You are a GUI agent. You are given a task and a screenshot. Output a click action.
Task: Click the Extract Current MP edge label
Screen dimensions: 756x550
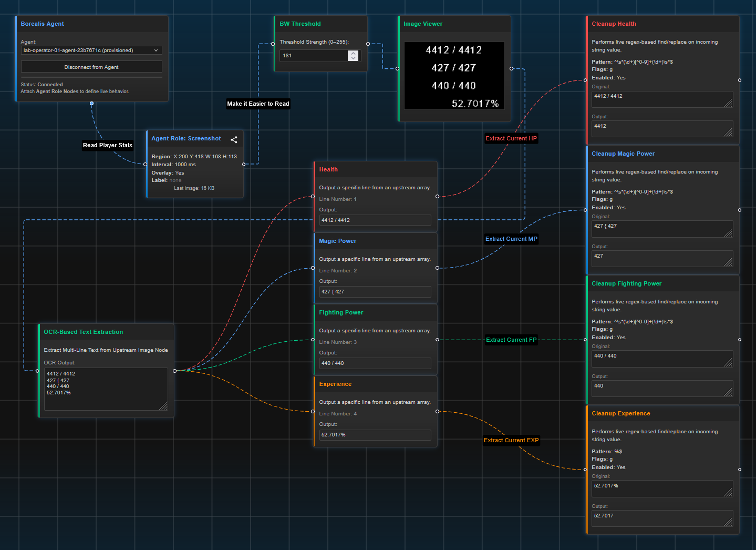(x=511, y=239)
